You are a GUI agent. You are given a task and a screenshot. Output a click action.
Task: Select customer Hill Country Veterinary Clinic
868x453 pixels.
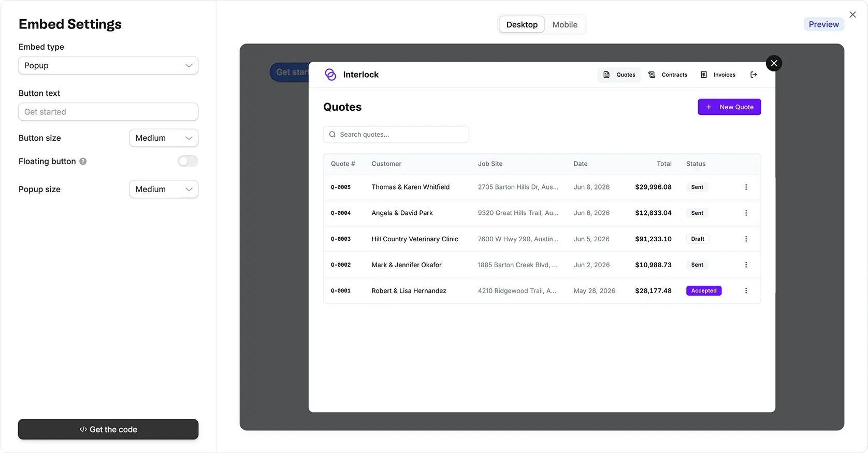point(415,239)
